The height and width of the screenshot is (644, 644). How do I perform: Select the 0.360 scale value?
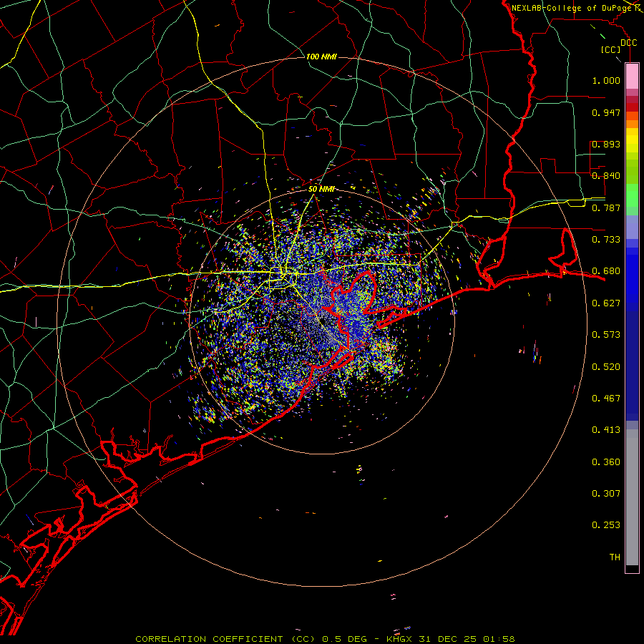coord(606,462)
